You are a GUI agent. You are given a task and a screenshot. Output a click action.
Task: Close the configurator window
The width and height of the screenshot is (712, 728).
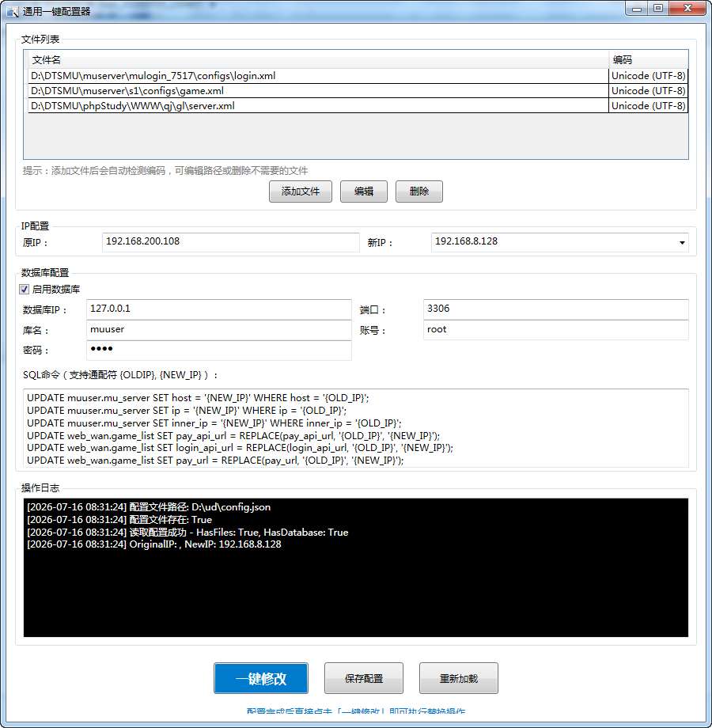point(687,9)
